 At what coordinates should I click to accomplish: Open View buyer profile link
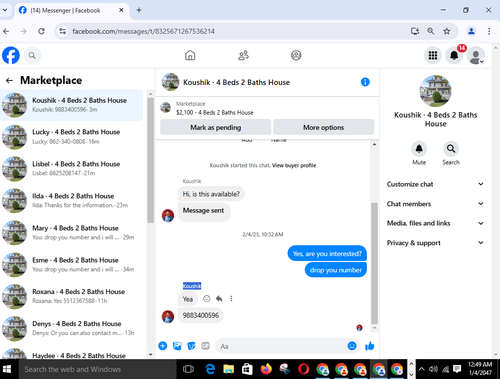[x=294, y=165]
